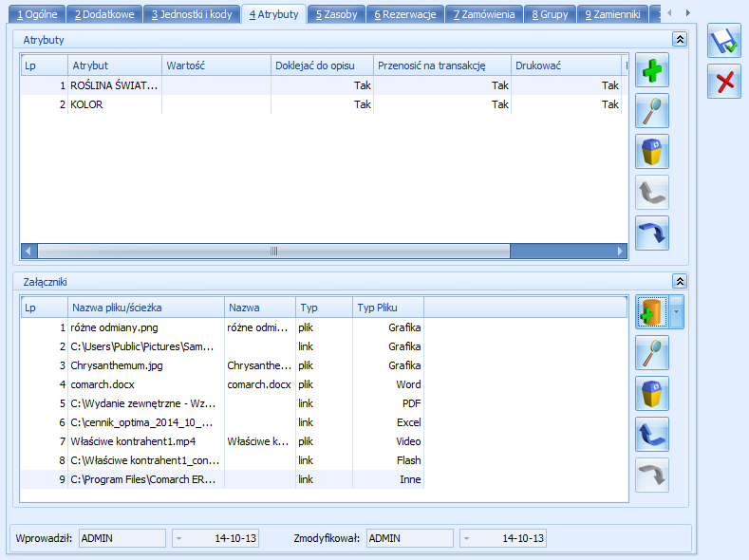The width and height of the screenshot is (749, 560).
Task: Switch to the 2 Dodatkowe tab
Action: (x=104, y=14)
